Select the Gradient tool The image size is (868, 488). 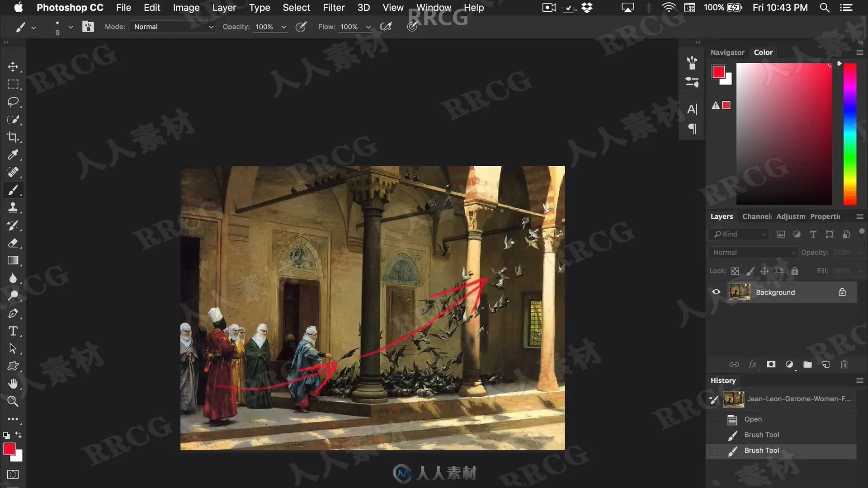13,261
